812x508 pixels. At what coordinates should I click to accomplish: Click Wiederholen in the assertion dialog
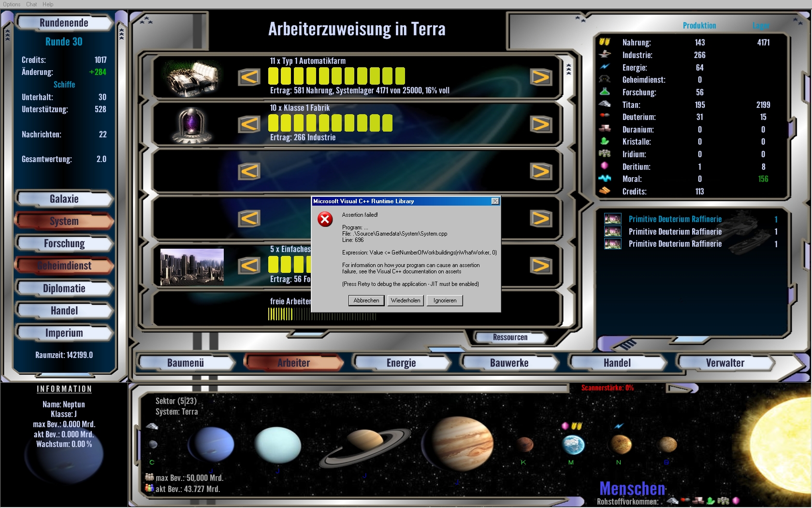pyautogui.click(x=406, y=300)
